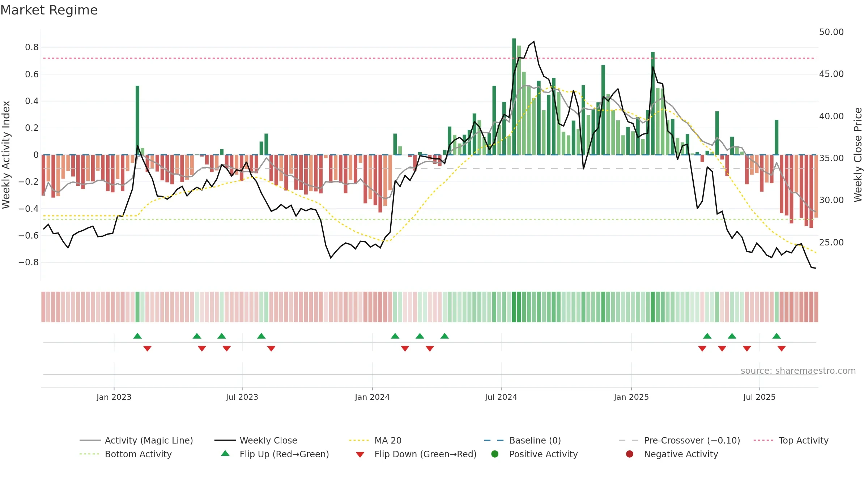The image size is (868, 488).
Task: Click the Activity (Magic Line) legend entry
Action: 136,440
